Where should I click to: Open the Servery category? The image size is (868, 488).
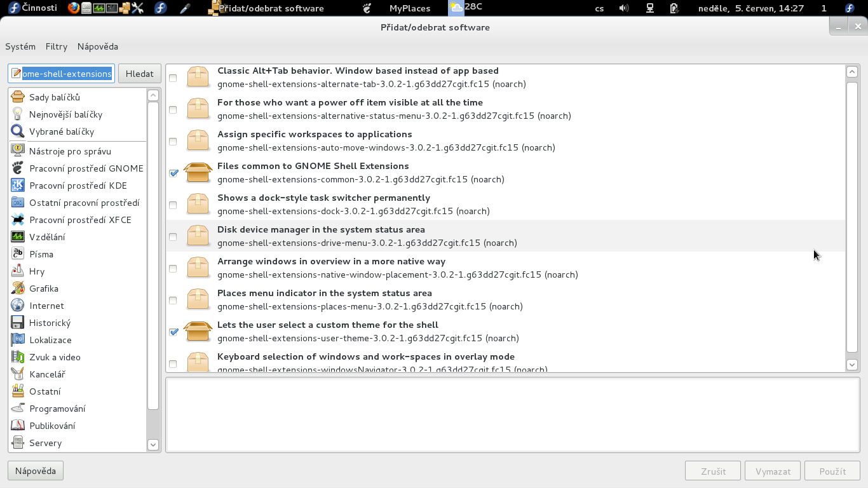(78, 443)
